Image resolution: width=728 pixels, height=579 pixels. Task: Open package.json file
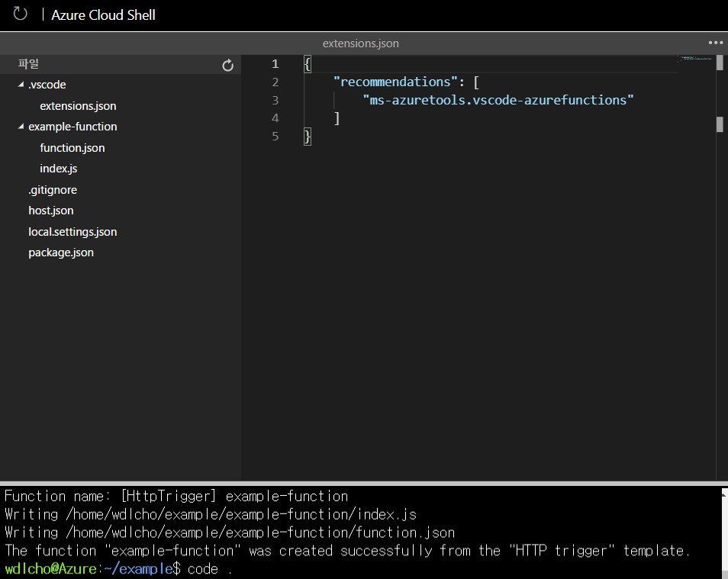pos(61,253)
